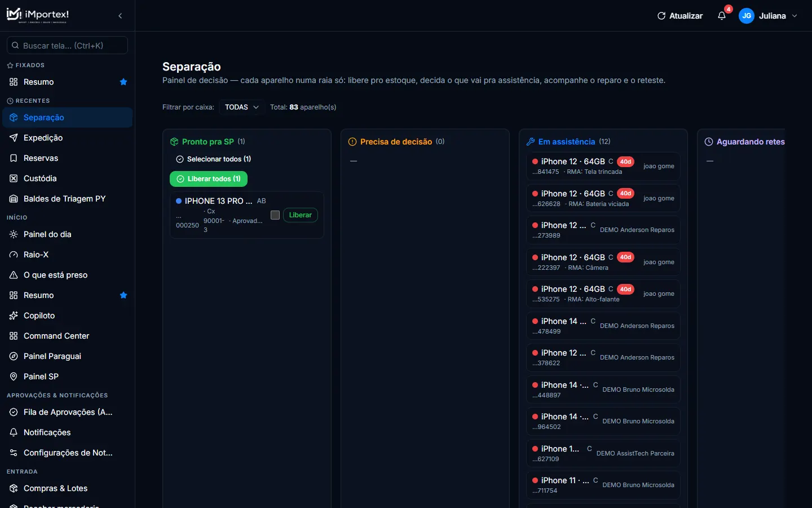Collapse the sidebar with the chevron arrow
Viewport: 812px width, 508px height.
coord(120,16)
